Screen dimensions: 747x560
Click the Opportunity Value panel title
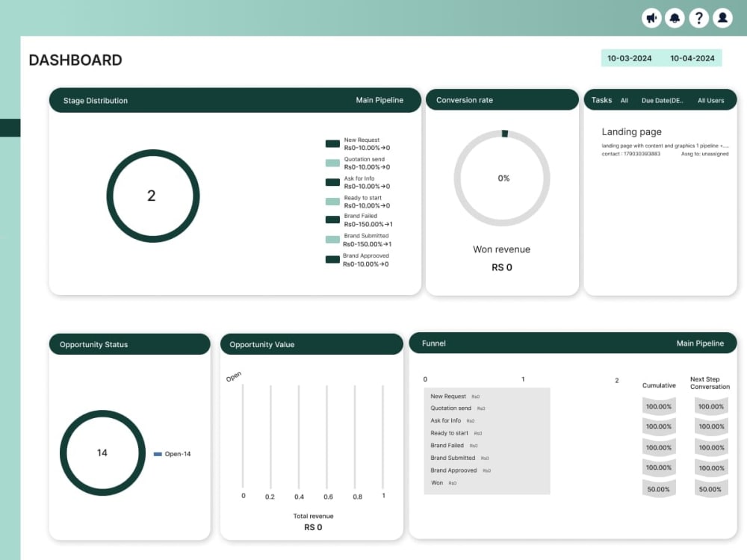coord(261,344)
